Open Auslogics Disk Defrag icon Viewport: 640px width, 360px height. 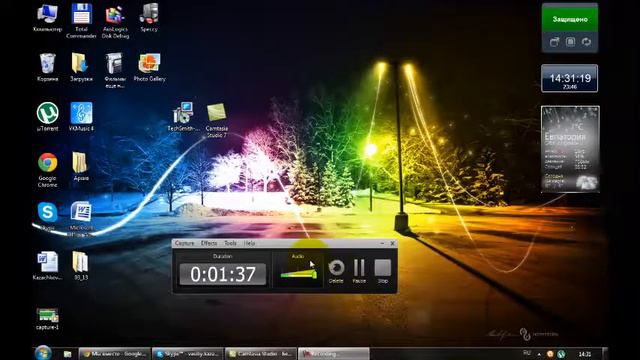pyautogui.click(x=116, y=21)
